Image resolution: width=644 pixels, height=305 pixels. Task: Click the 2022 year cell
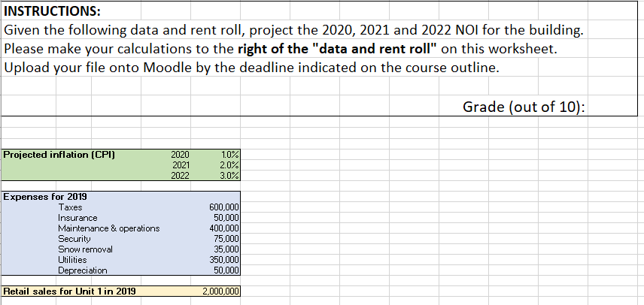pyautogui.click(x=181, y=176)
